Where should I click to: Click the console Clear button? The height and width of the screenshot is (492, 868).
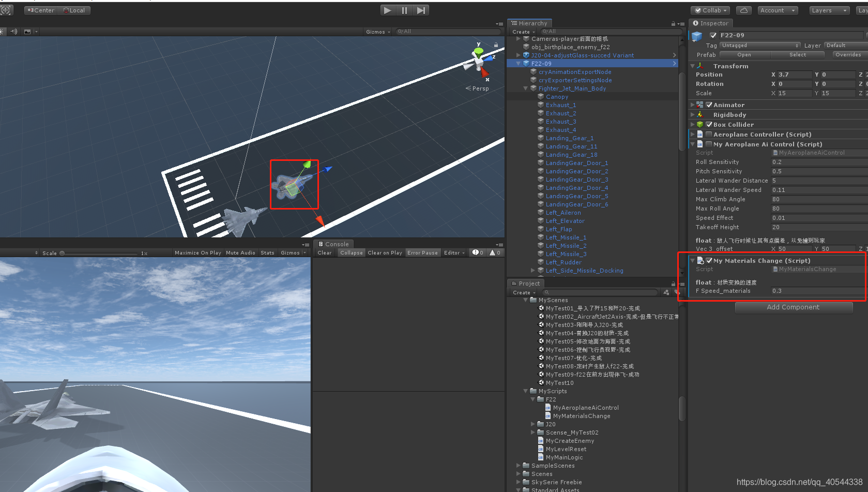(325, 253)
